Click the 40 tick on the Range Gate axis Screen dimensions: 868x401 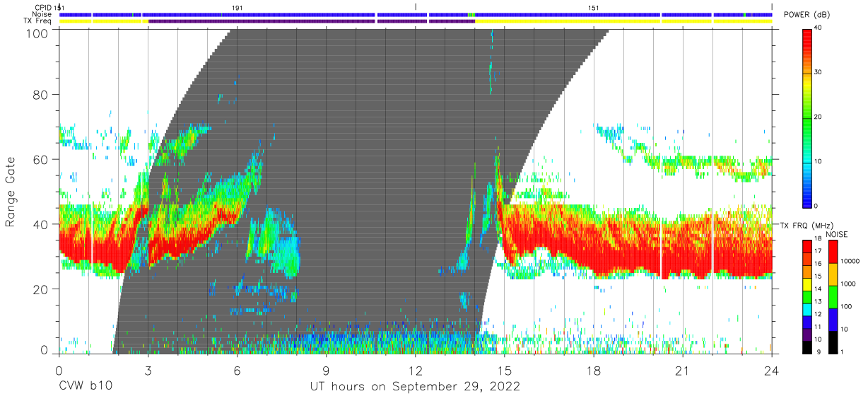click(41, 225)
